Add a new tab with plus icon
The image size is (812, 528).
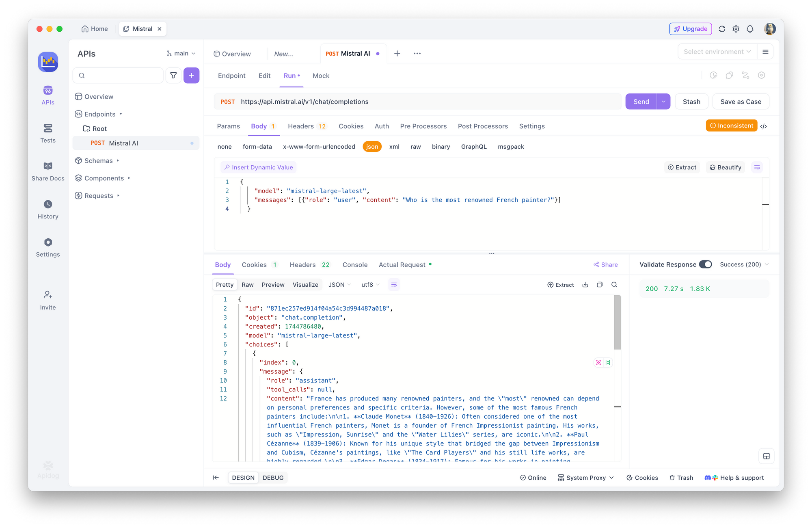(397, 53)
